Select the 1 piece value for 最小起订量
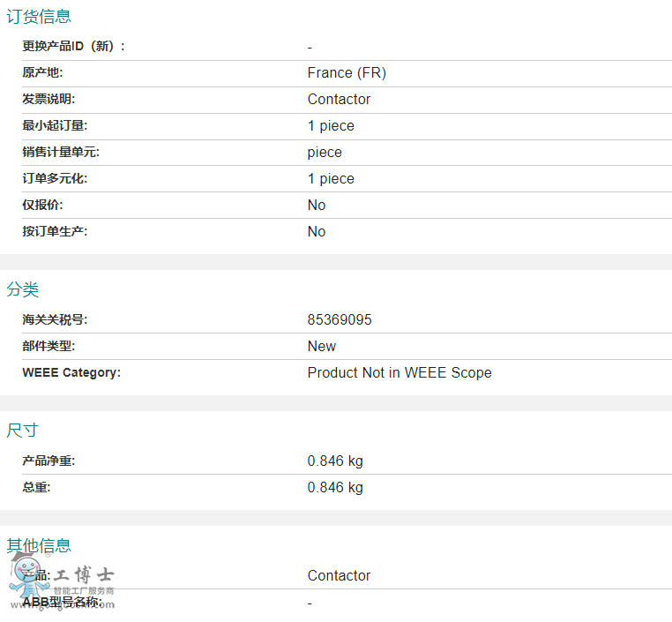Screen dimensions: 672x622 coord(331,126)
